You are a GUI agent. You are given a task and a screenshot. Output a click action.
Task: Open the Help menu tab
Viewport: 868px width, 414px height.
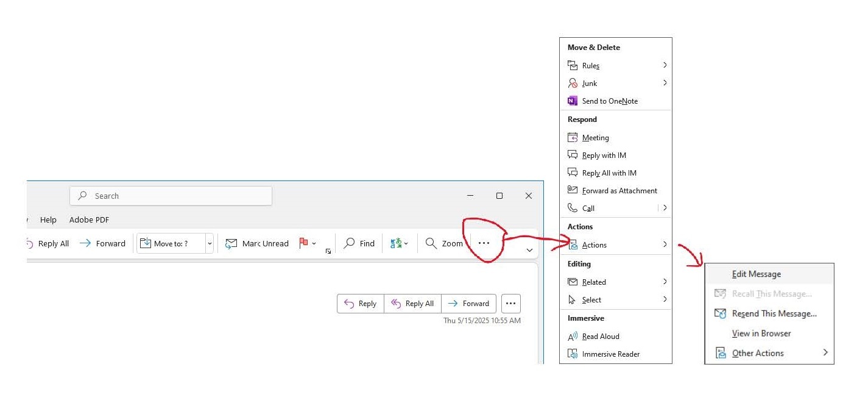[x=48, y=219]
